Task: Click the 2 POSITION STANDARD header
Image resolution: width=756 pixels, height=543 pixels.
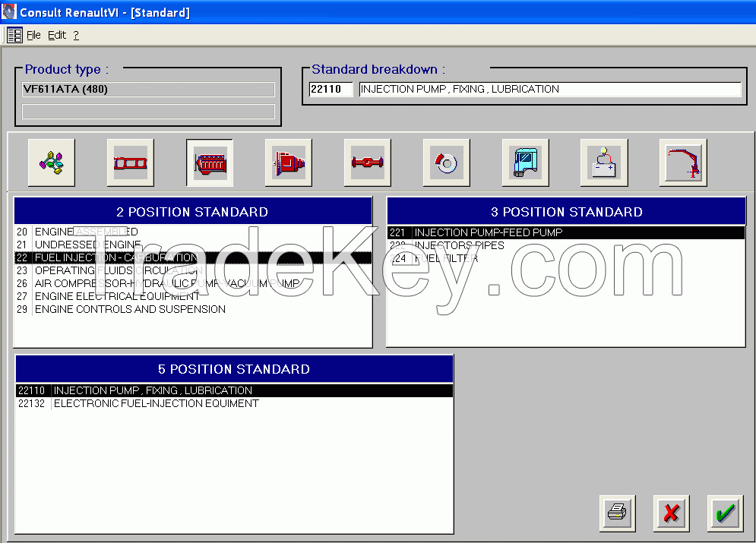Action: [x=193, y=212]
